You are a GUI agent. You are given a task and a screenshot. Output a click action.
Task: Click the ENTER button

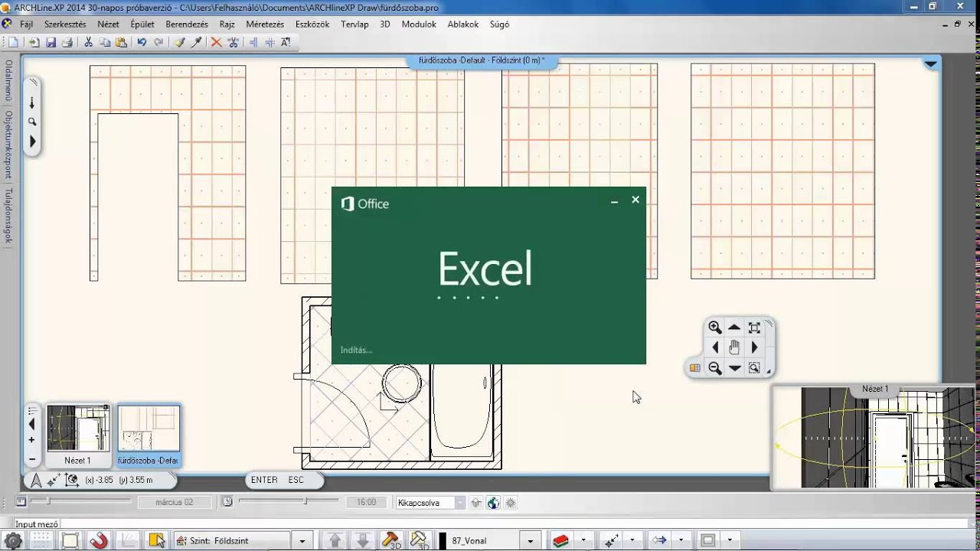click(x=264, y=480)
